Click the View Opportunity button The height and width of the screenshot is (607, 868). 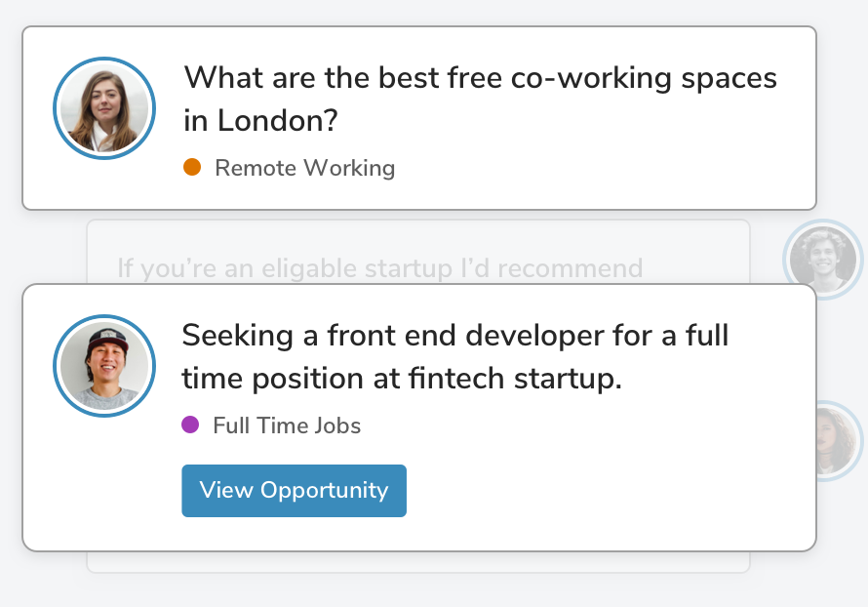pyautogui.click(x=294, y=491)
